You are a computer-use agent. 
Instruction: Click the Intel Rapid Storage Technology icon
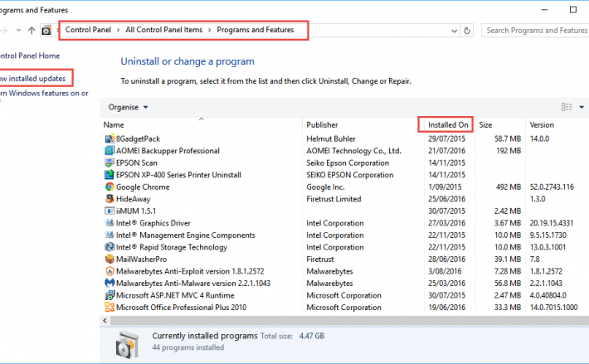tap(110, 247)
